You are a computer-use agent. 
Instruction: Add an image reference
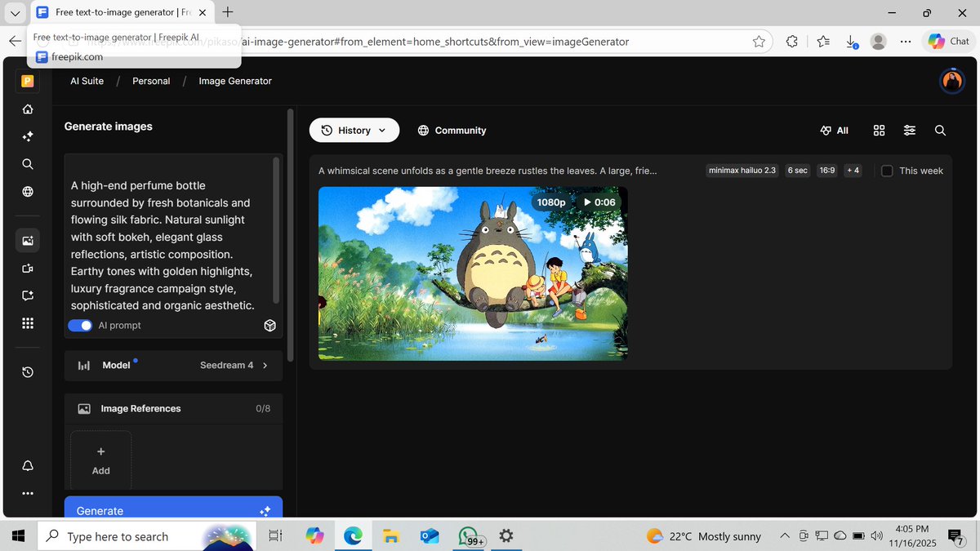[101, 460]
